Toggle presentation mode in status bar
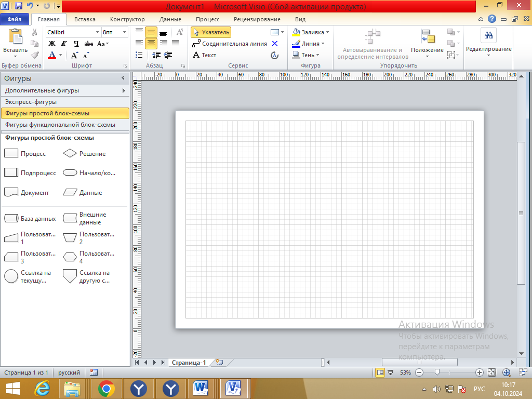 click(391, 373)
